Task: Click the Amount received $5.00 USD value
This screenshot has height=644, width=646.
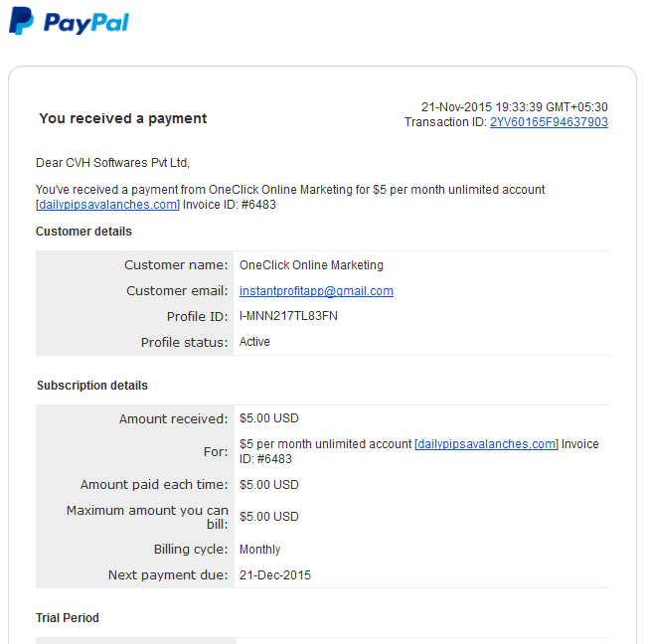Action: point(269,418)
